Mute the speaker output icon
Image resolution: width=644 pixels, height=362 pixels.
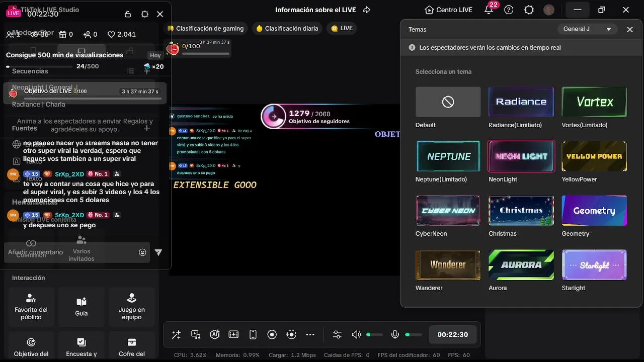tap(356, 334)
